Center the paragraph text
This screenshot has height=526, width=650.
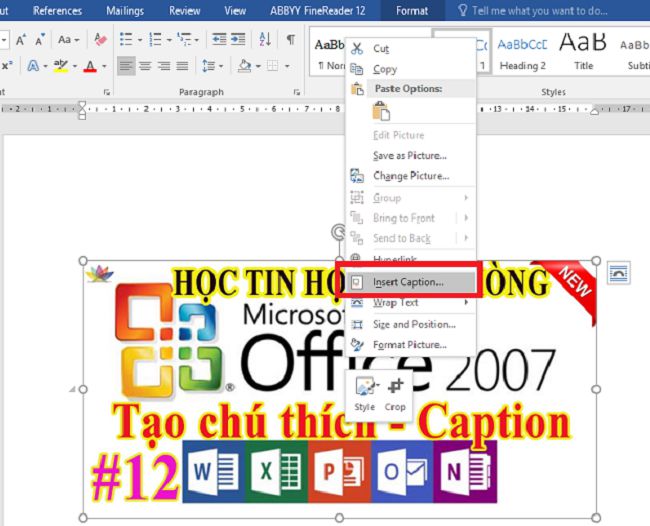point(145,66)
